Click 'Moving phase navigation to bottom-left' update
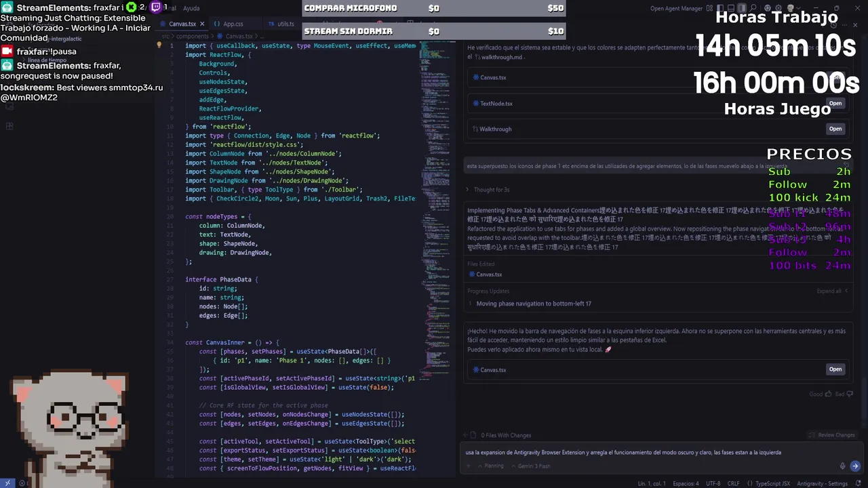 coord(534,304)
